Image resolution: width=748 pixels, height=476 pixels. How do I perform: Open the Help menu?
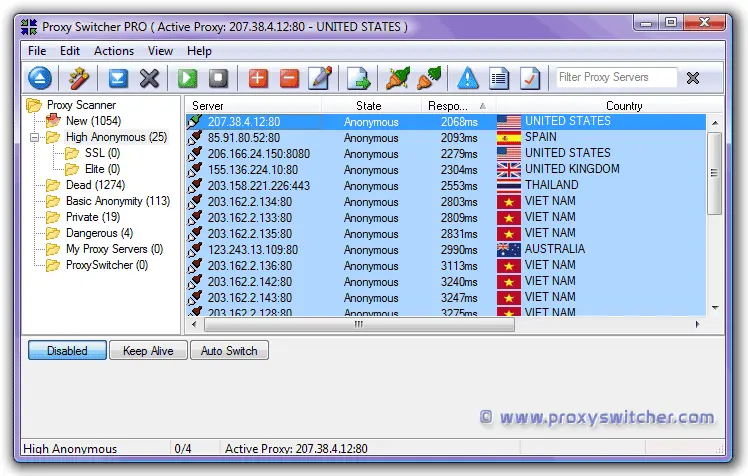tap(199, 51)
